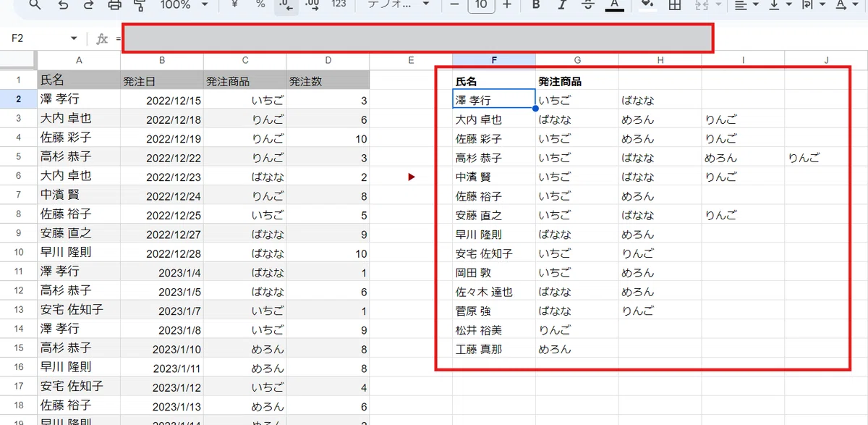Decrease font size with minus button
868x425 pixels.
click(454, 4)
